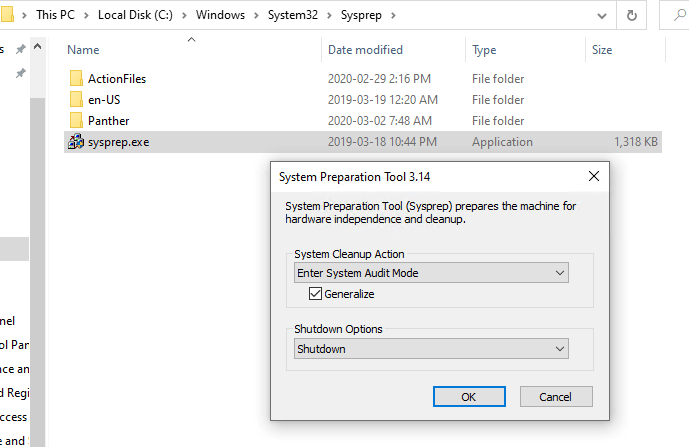Close the System Preparation Tool dialog
The width and height of the screenshot is (689, 447).
593,177
